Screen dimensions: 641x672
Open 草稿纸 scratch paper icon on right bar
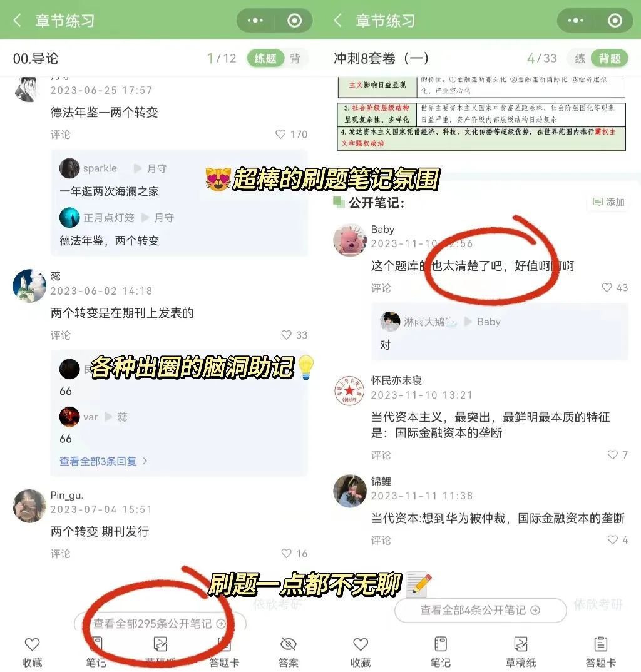(x=521, y=644)
